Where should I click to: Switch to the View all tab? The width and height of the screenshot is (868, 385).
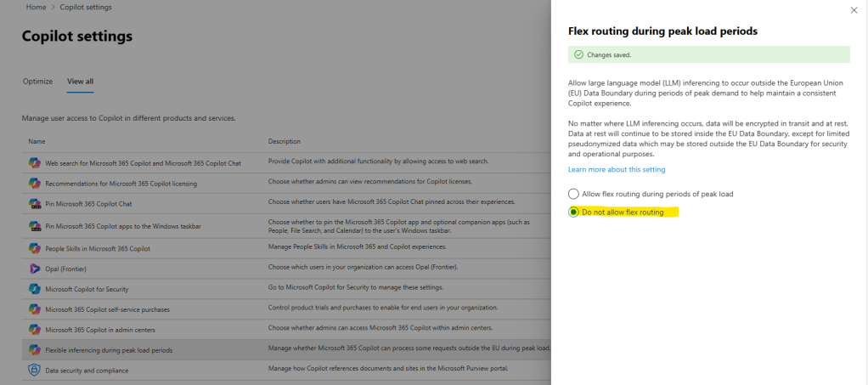click(x=80, y=82)
